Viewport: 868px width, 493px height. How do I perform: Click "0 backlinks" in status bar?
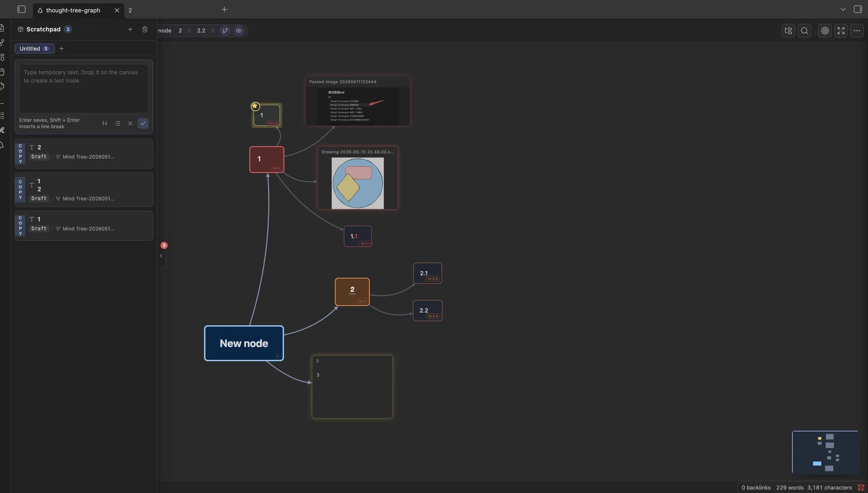[x=756, y=487]
